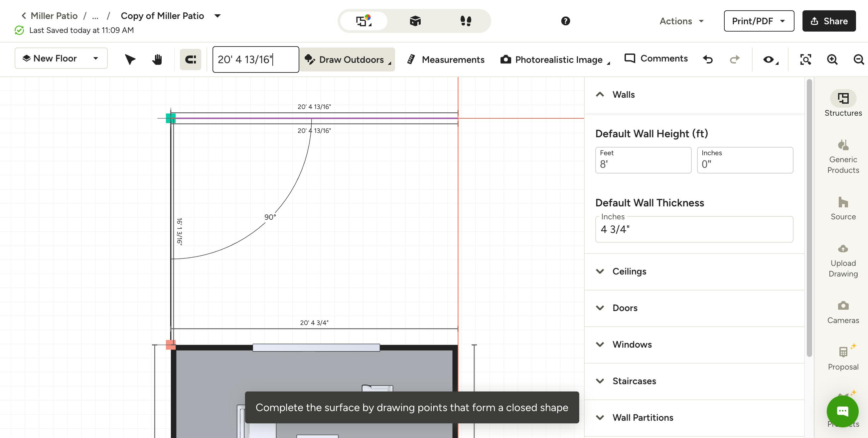Open the Print/PDF dropdown
This screenshot has width=868, height=438.
point(759,21)
